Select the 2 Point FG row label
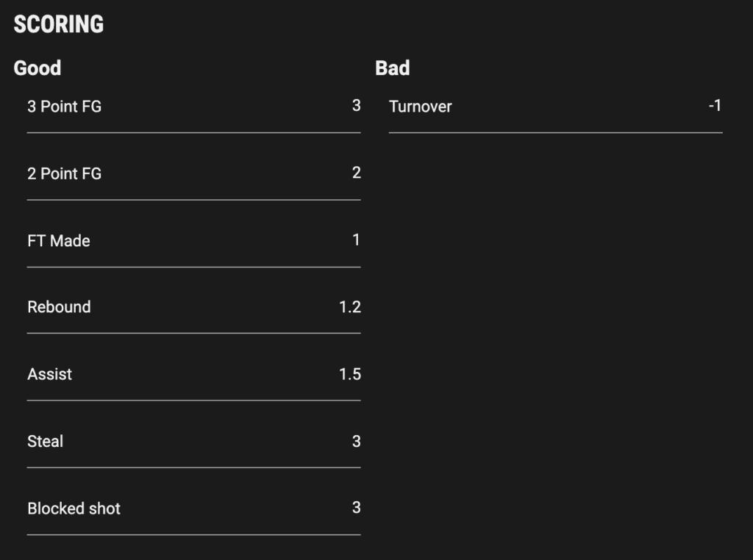753x560 pixels. tap(65, 173)
